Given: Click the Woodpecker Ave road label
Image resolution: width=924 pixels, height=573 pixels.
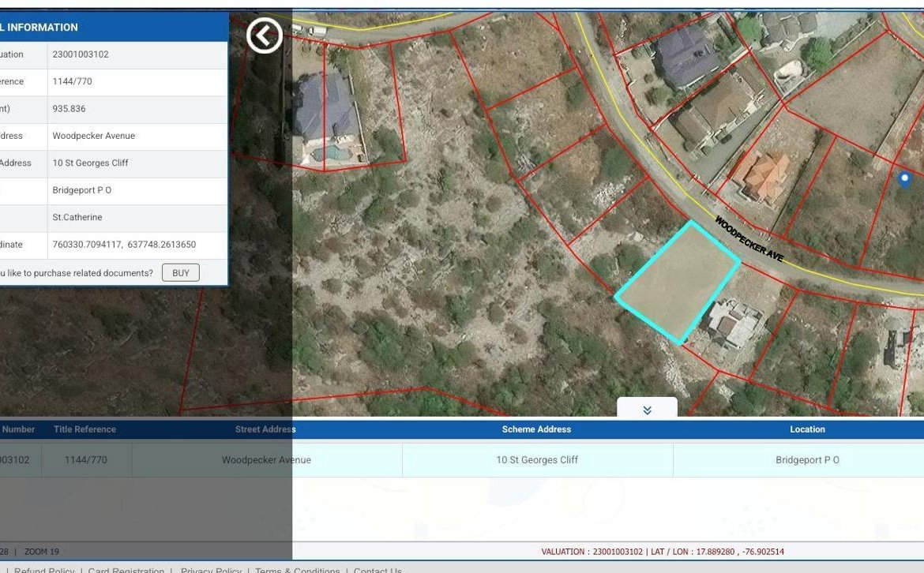Looking at the screenshot, I should [x=749, y=240].
